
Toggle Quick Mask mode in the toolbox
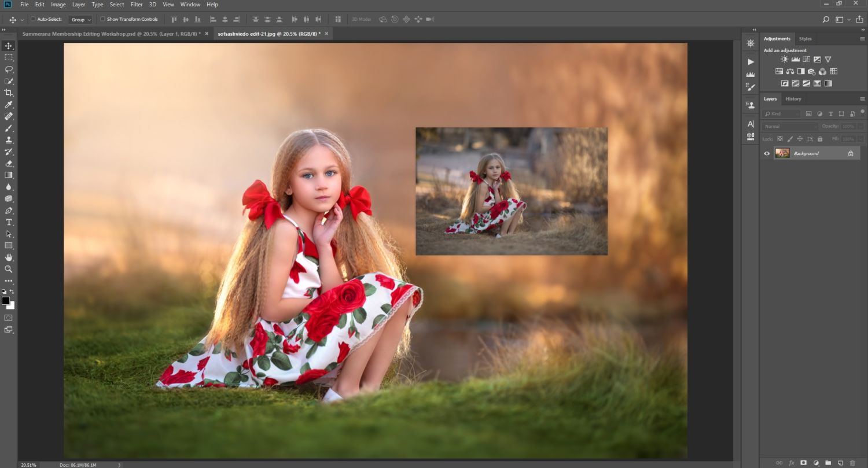tap(9, 318)
